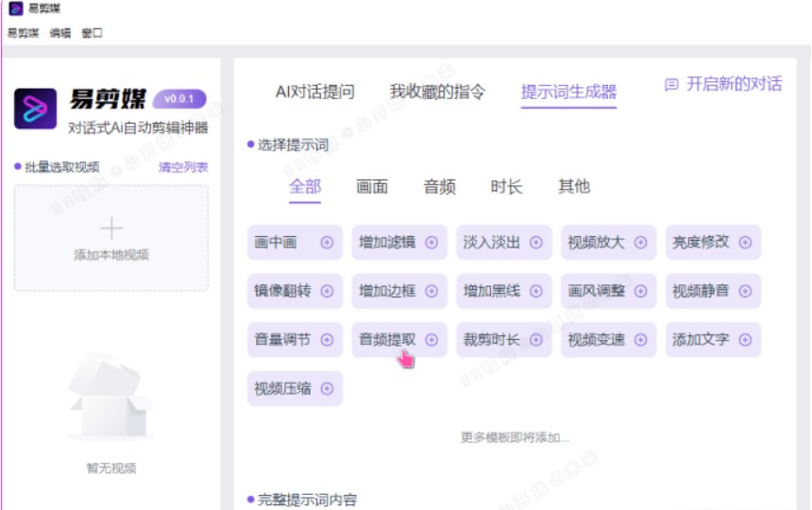The width and height of the screenshot is (812, 510).
Task: Switch to AI对话提问 tab
Action: [x=314, y=92]
